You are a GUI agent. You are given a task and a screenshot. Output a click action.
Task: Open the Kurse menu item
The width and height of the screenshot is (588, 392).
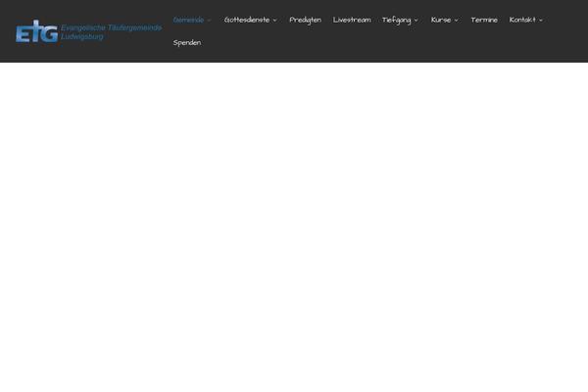pyautogui.click(x=441, y=20)
